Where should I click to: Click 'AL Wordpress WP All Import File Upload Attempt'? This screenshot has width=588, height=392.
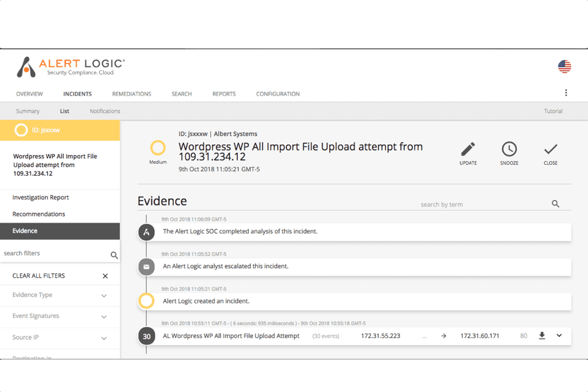[x=231, y=336]
